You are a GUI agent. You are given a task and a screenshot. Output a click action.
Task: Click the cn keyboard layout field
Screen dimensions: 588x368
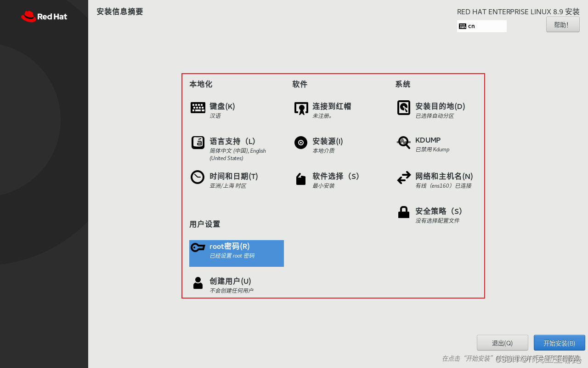(x=482, y=26)
